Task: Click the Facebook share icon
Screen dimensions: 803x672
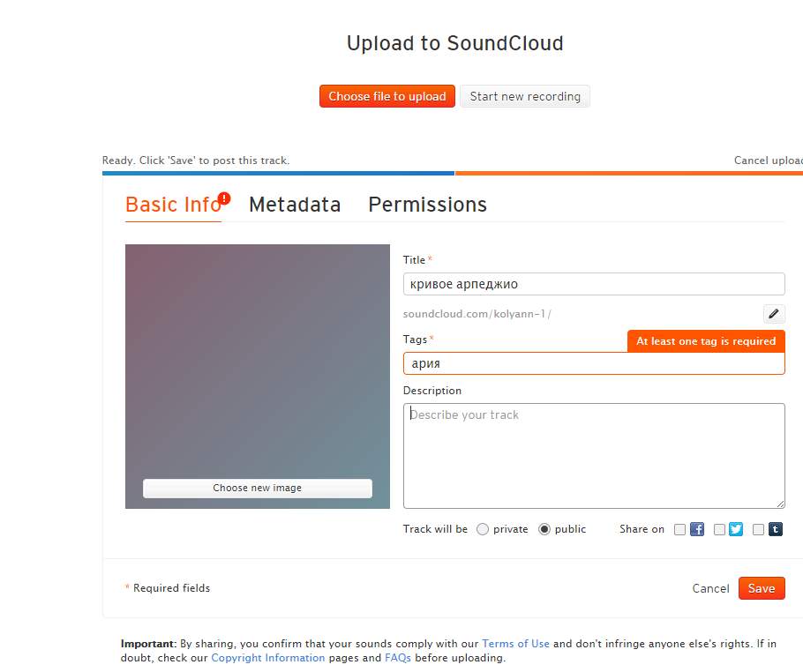Action: 697,529
